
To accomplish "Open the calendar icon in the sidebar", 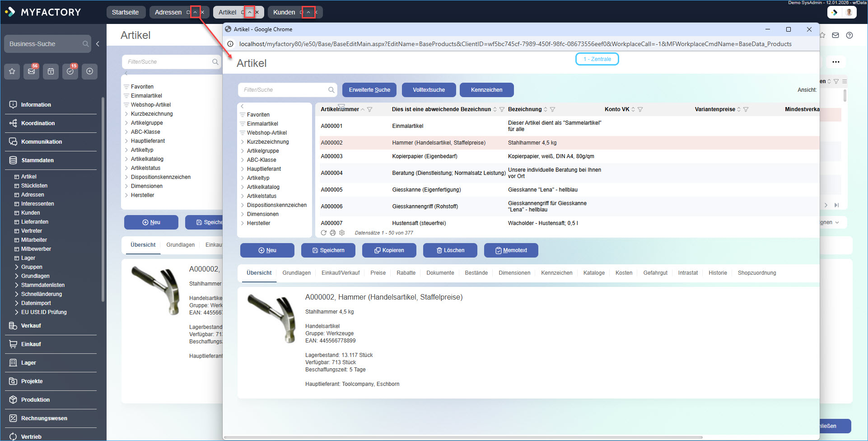I will pyautogui.click(x=51, y=71).
